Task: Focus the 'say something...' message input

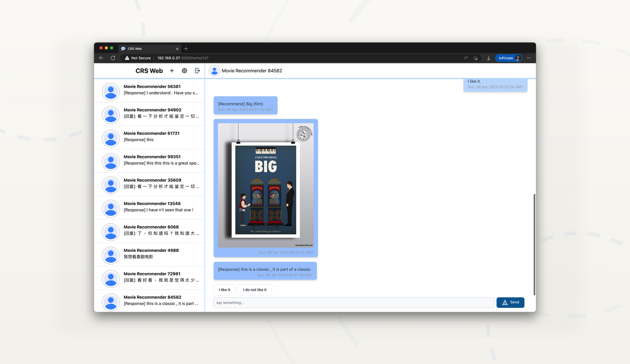Action: (354, 303)
